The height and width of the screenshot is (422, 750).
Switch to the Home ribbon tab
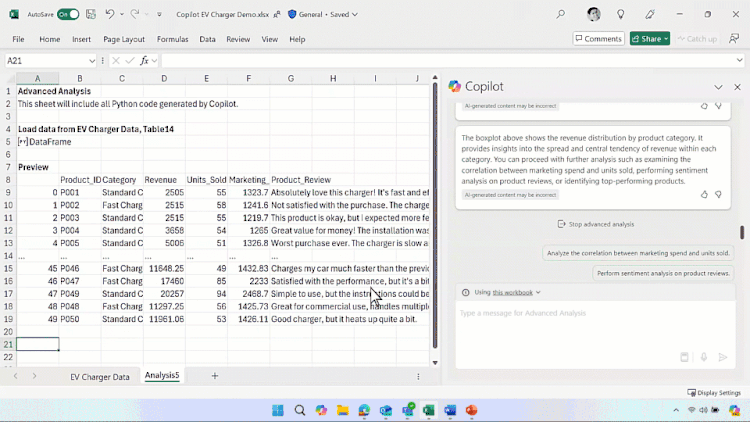coord(50,39)
